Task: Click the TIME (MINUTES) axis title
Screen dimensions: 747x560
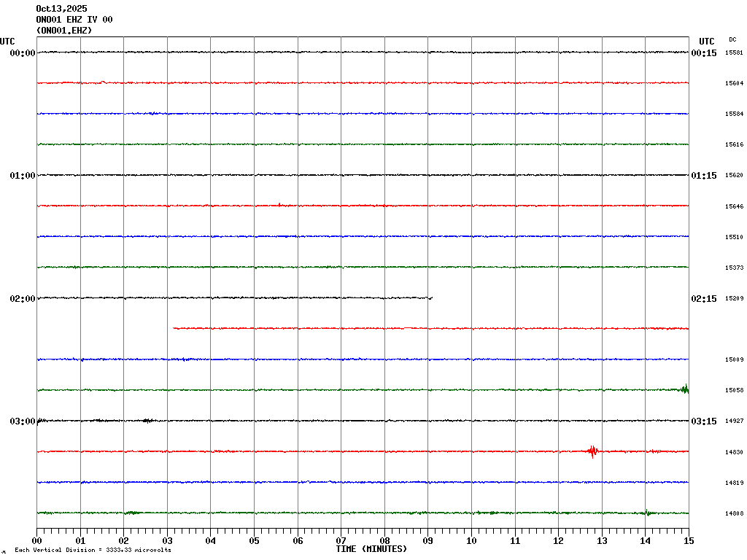Action: 371,549
